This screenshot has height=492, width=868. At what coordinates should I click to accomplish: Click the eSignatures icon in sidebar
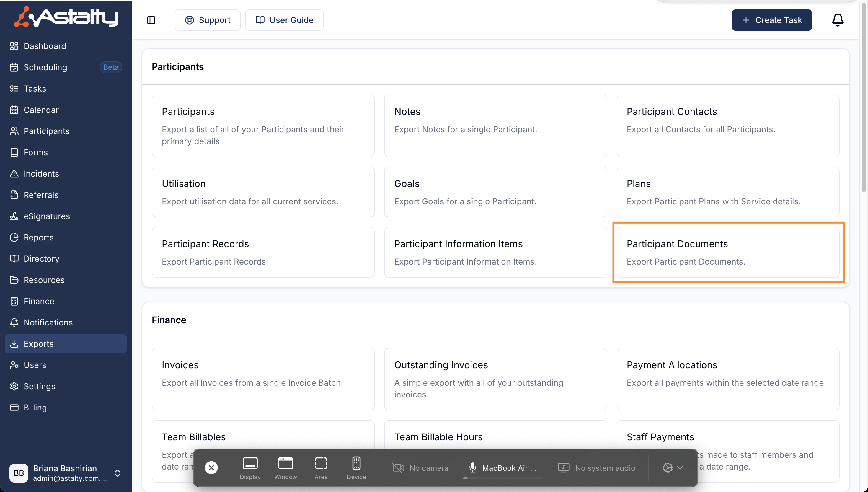point(14,216)
